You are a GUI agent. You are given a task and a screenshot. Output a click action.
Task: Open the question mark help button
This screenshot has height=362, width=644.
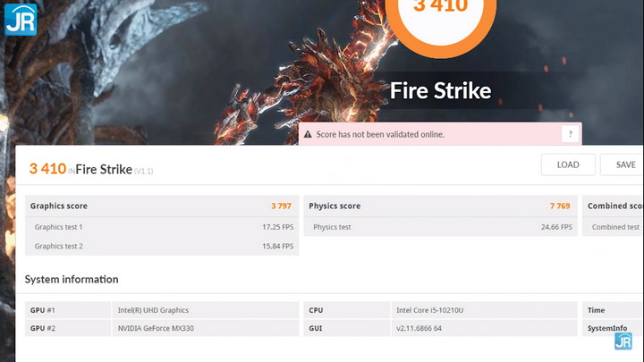(x=570, y=134)
